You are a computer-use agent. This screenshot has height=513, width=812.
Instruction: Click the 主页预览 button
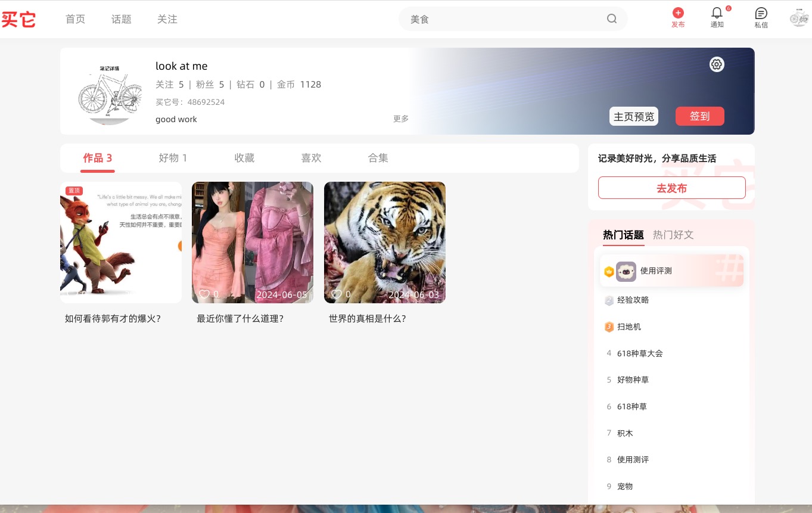click(633, 117)
